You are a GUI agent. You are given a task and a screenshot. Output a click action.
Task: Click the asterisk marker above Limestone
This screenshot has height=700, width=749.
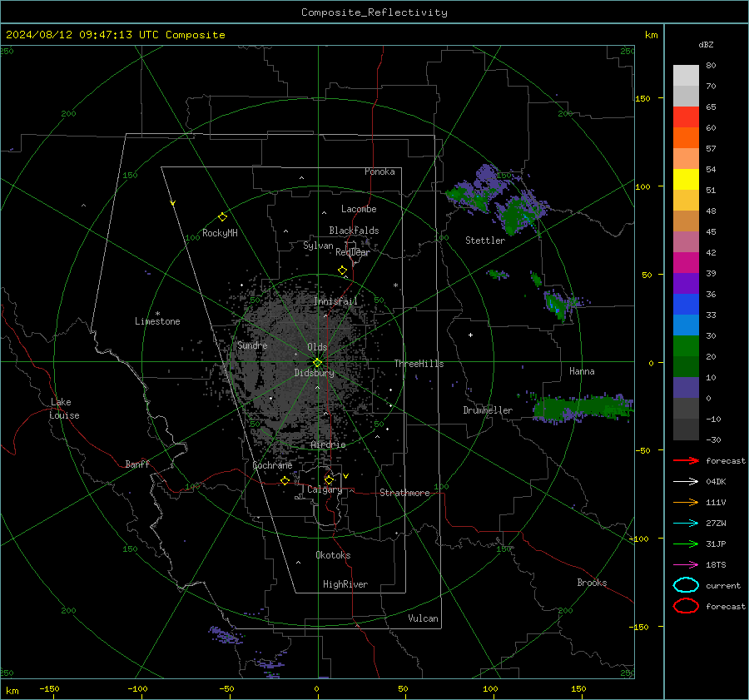[x=157, y=314]
